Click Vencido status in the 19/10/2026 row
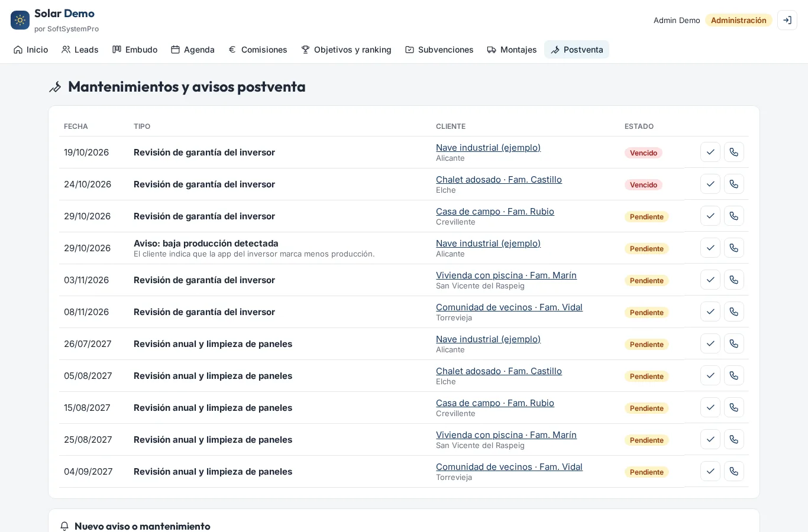This screenshot has width=808, height=532. click(644, 153)
